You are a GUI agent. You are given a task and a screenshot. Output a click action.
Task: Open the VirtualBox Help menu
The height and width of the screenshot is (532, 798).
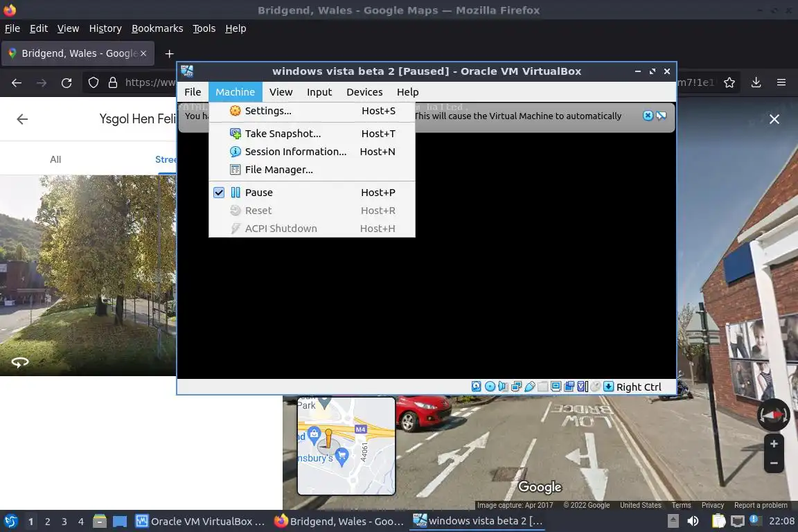click(x=407, y=92)
